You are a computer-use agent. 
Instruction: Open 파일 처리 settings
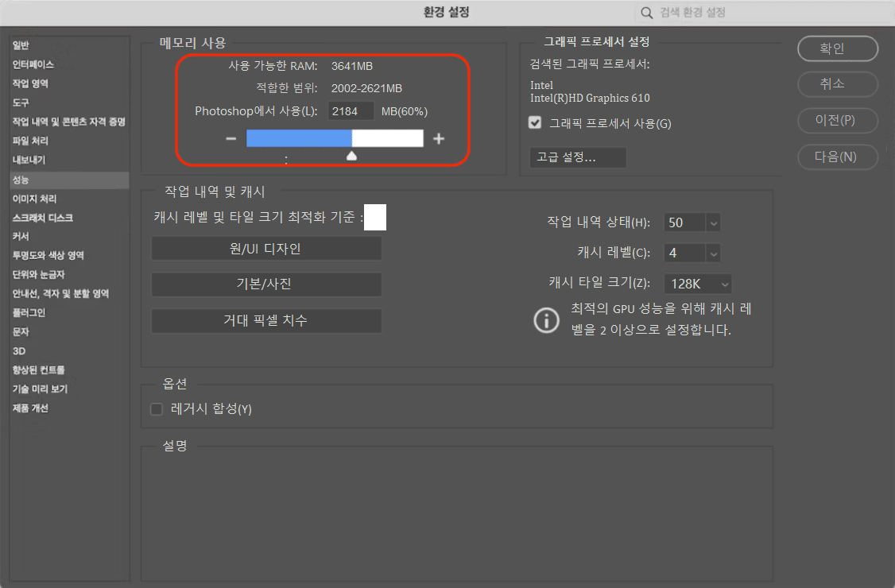click(x=30, y=141)
